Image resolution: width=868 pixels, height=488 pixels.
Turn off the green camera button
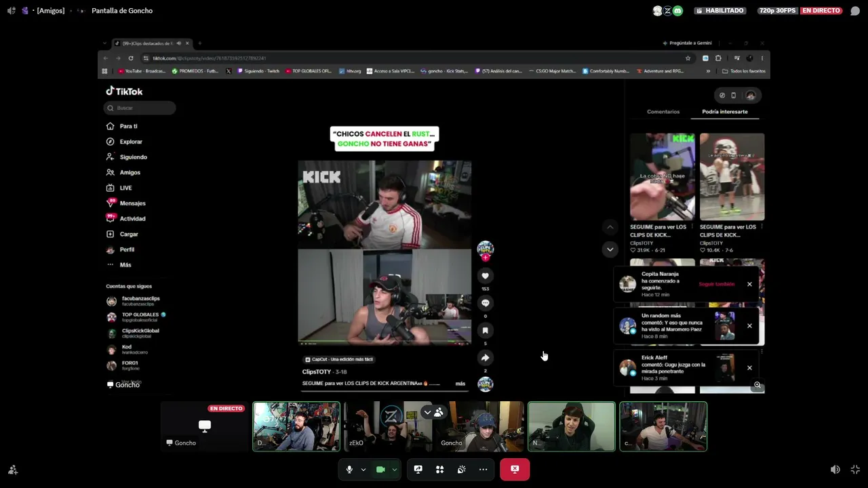pos(380,469)
